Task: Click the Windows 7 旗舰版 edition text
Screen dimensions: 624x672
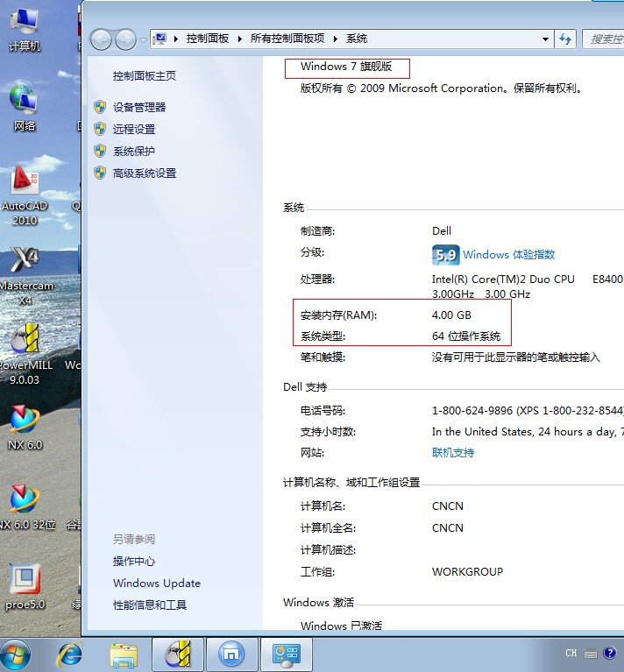Action: pos(346,67)
